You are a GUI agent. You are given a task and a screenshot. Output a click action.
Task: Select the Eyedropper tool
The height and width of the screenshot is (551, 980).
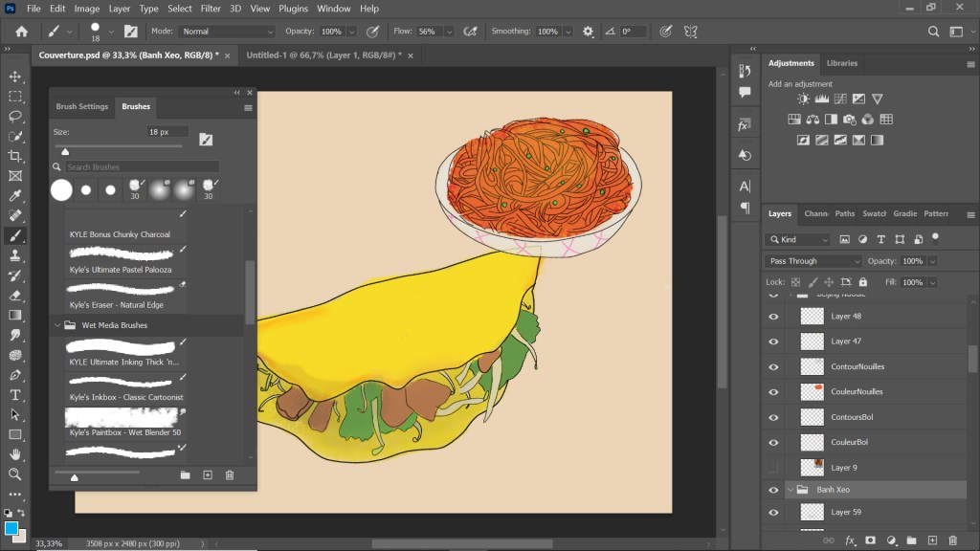click(15, 196)
